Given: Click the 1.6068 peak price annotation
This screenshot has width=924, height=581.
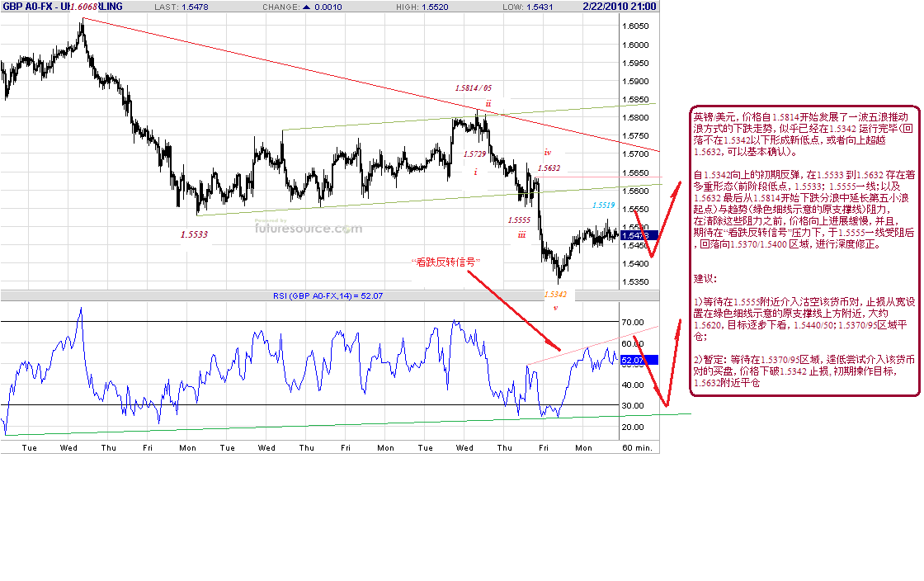Looking at the screenshot, I should click(x=83, y=7).
